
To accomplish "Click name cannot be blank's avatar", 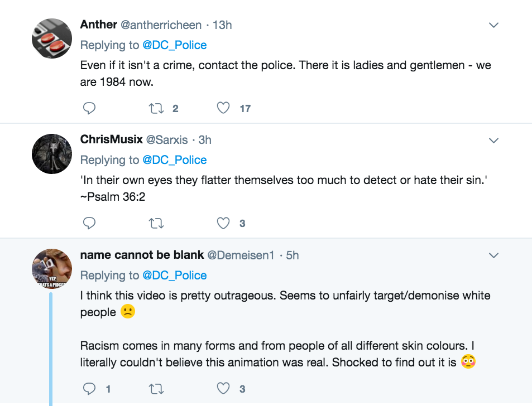I will [x=51, y=269].
